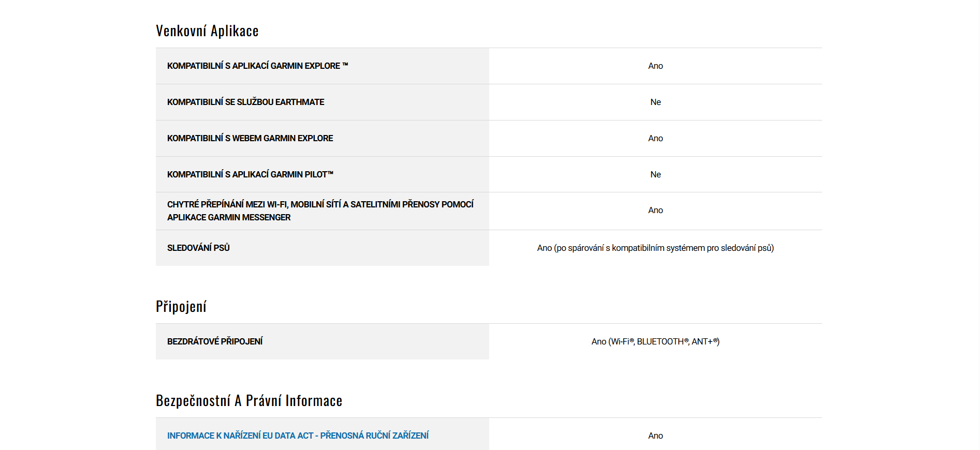Click the Bezpečnostní A Právní Informace heading
980x450 pixels.
[249, 401]
